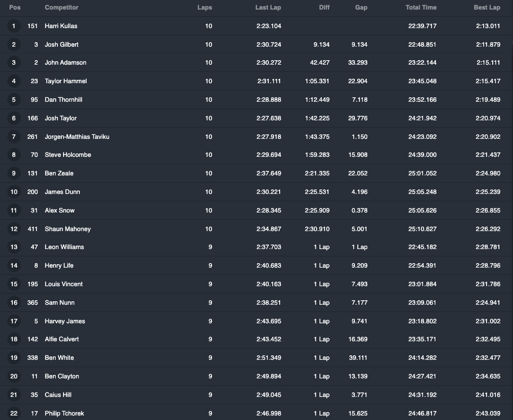
Task: Open competitor Josh Gilbert
Action: coord(61,44)
